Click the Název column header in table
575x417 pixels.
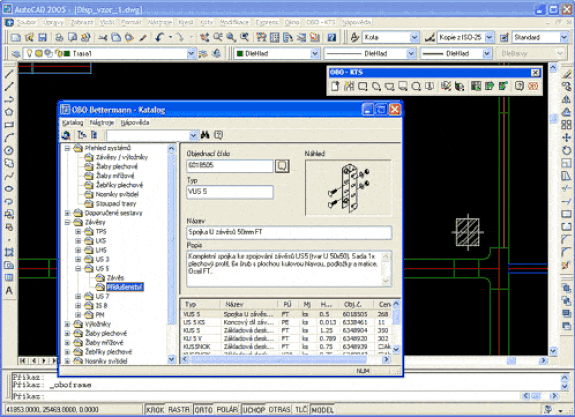pos(235,304)
